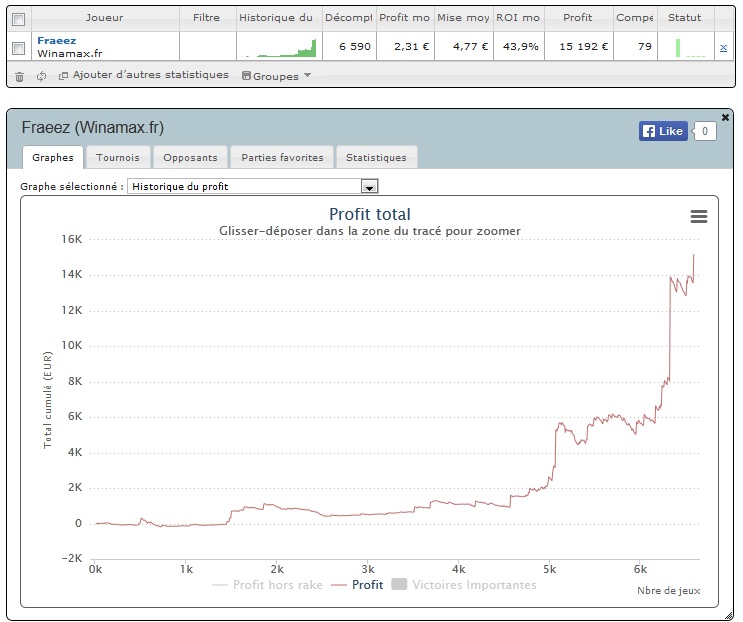The image size is (743, 622).
Task: Sort by the Filtre column header
Action: 207,18
